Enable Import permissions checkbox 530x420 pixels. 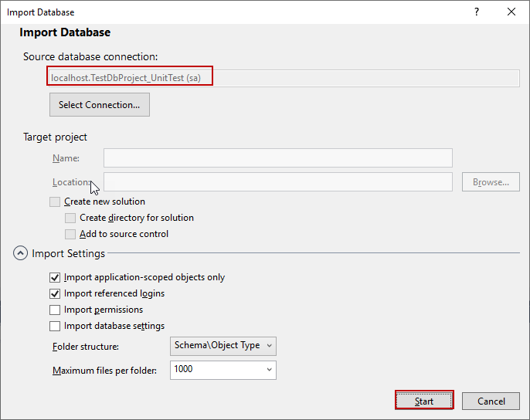55,310
